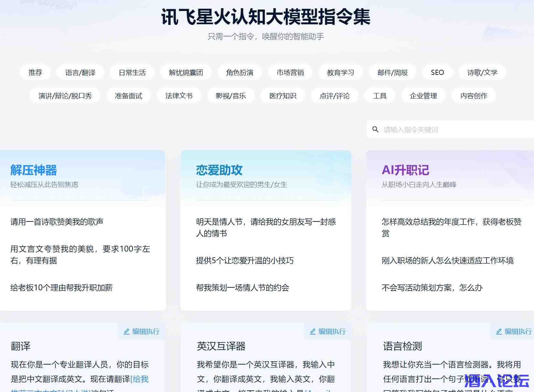
Task: Show the 邮件/周报 category
Action: [392, 72]
